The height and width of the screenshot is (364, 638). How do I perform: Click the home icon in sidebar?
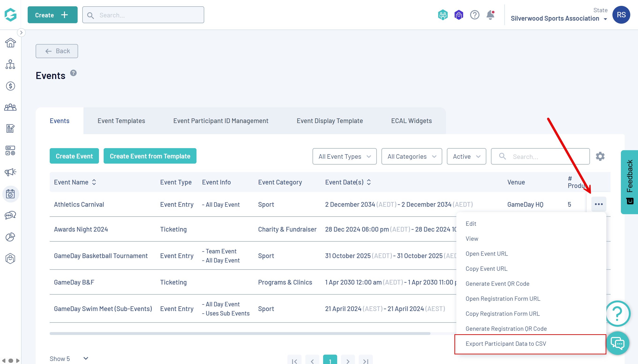pos(10,43)
